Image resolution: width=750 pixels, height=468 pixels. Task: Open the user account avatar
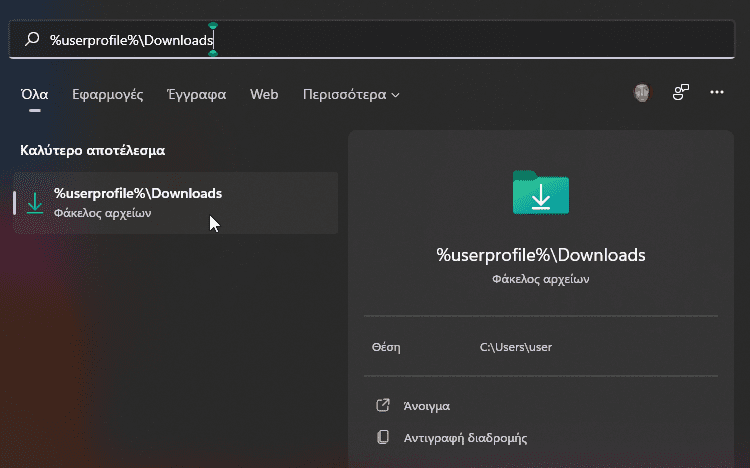(642, 92)
